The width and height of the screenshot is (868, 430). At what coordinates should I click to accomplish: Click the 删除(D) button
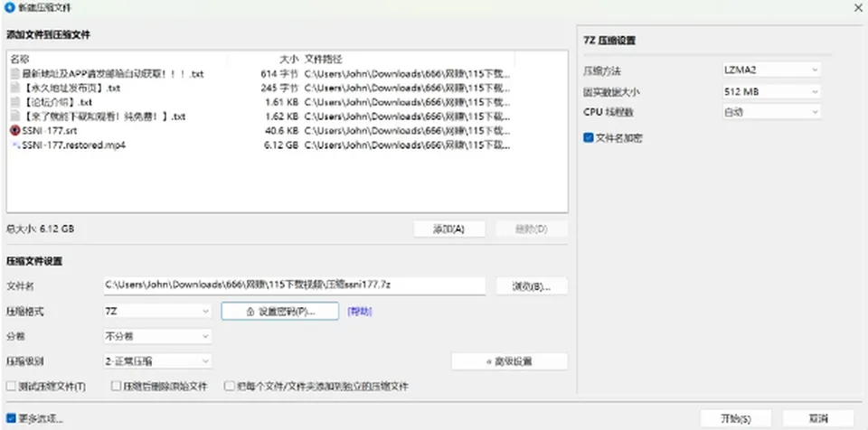[x=532, y=229]
